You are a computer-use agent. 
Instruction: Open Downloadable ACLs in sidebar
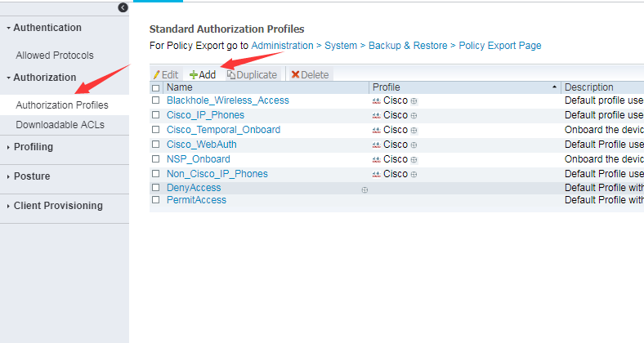click(54, 124)
